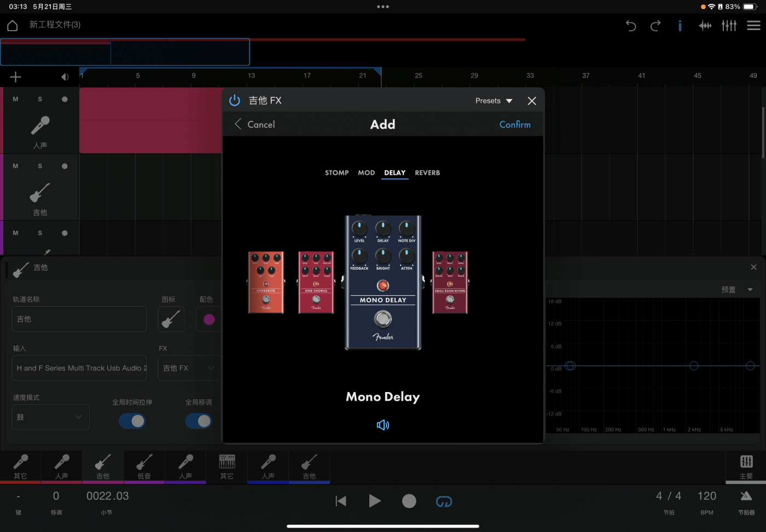Edit the 轨道名称 field containing 吉他

79,319
